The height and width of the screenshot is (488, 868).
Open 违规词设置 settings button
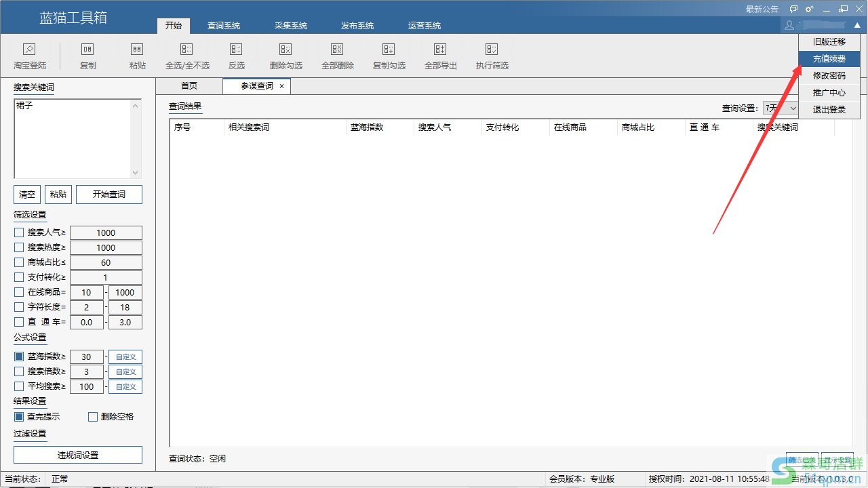click(x=78, y=455)
